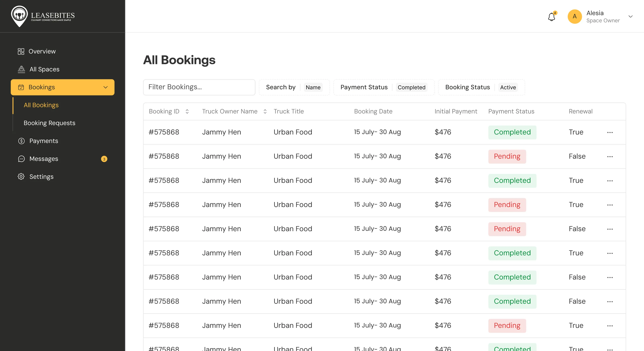
Task: Navigate to Payments
Action: (44, 141)
